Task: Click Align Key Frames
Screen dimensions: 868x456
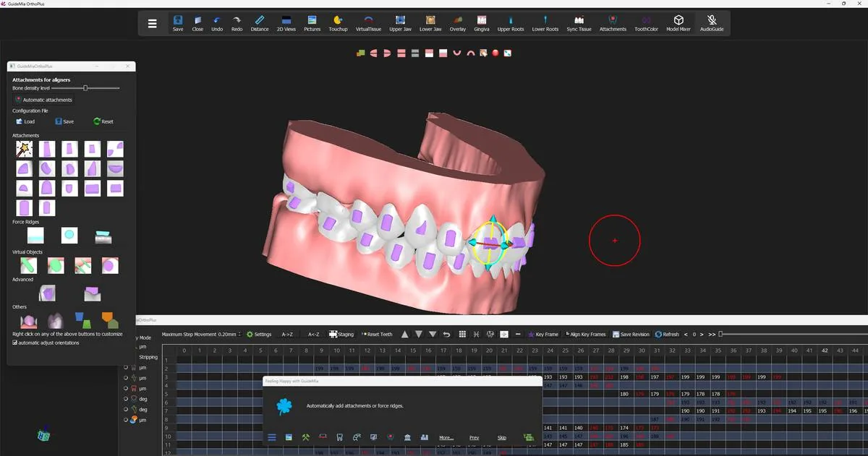Action: point(586,334)
